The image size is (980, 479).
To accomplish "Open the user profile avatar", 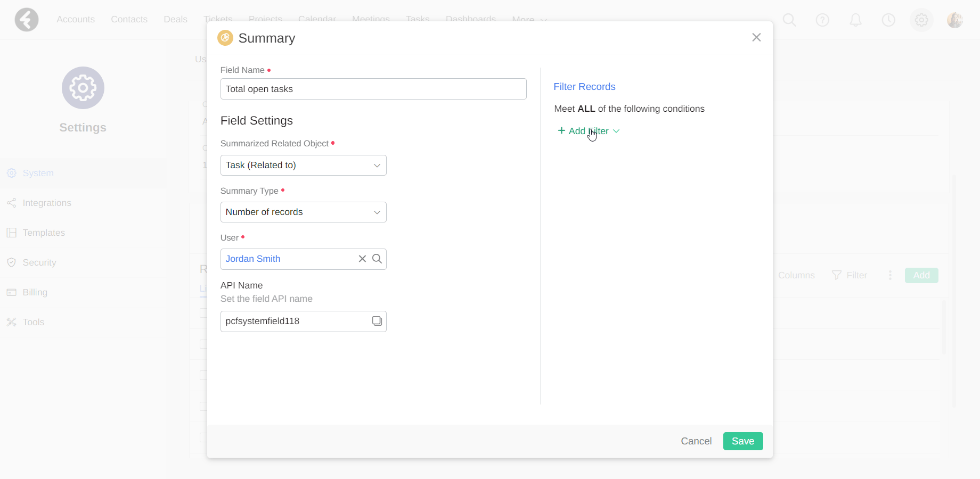I will [x=954, y=20].
